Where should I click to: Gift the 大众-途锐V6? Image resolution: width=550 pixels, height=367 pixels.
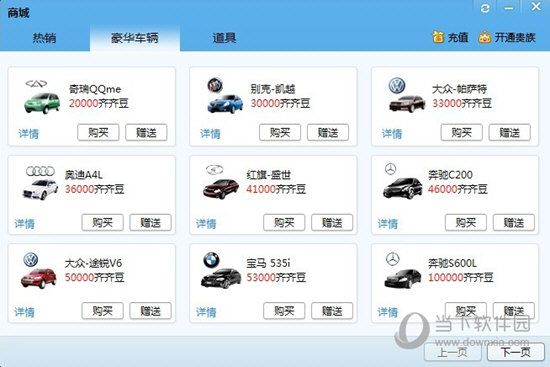point(150,311)
